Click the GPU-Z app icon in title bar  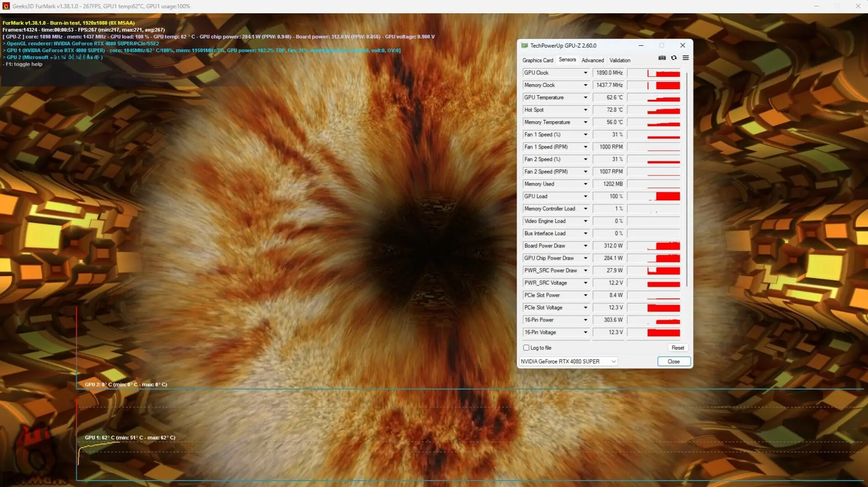pyautogui.click(x=524, y=46)
